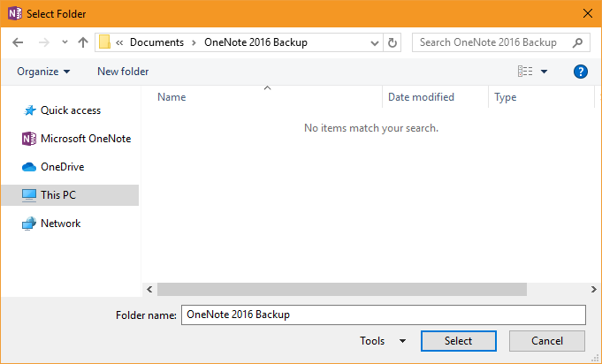The height and width of the screenshot is (364, 602).
Task: Click the OneDrive cloud icon
Action: point(29,167)
